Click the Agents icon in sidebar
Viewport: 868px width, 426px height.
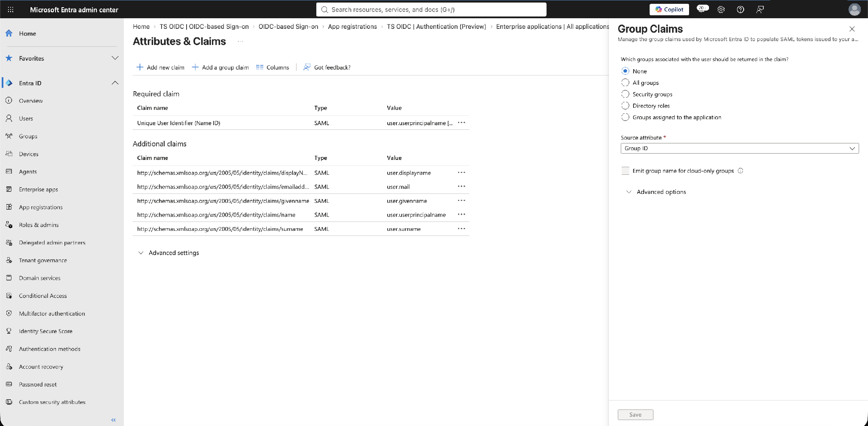click(9, 171)
